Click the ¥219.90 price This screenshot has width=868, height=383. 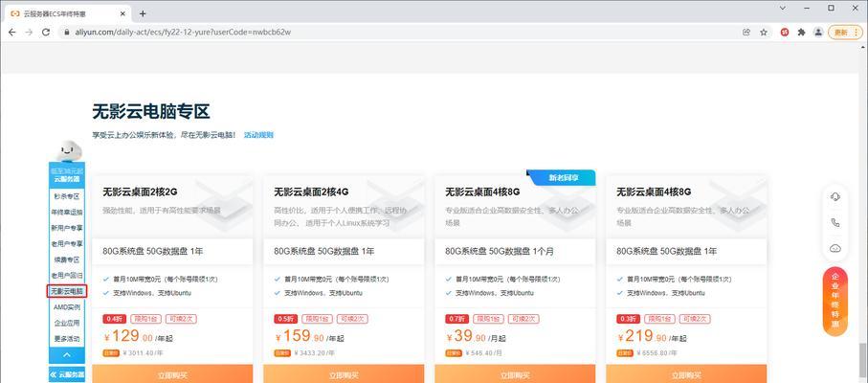642,336
